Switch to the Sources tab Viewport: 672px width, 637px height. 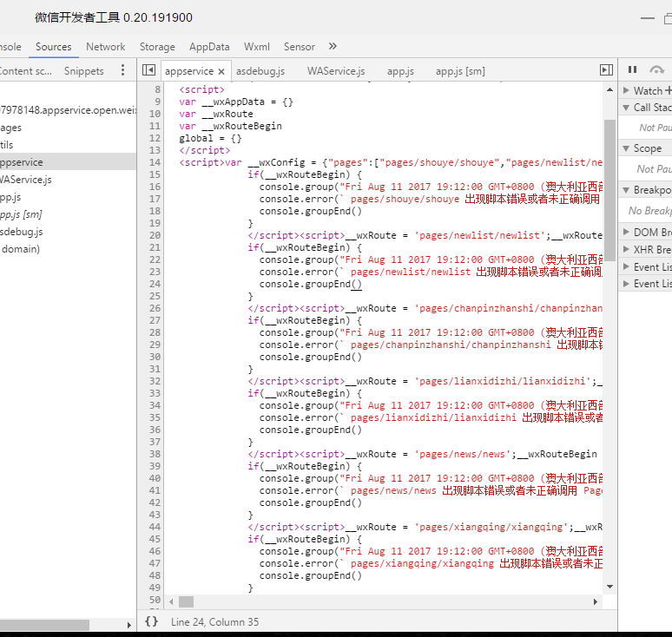click(x=54, y=47)
